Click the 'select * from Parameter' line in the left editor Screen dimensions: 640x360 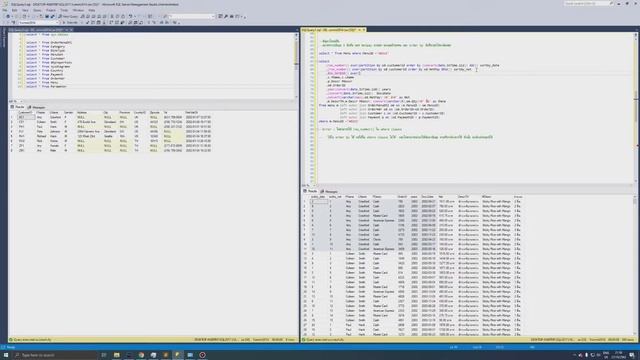[x=46, y=87]
